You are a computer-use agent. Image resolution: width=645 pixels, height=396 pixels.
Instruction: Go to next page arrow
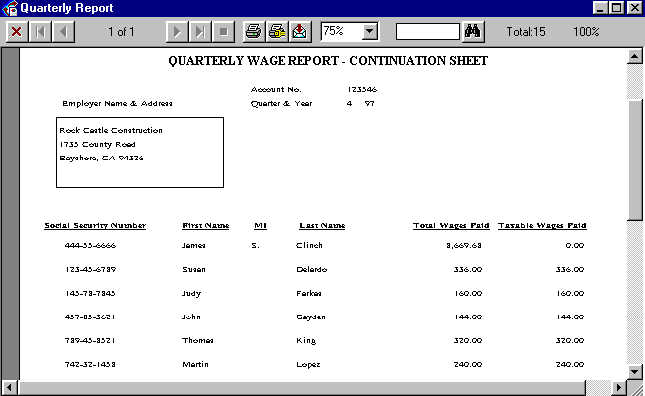177,32
